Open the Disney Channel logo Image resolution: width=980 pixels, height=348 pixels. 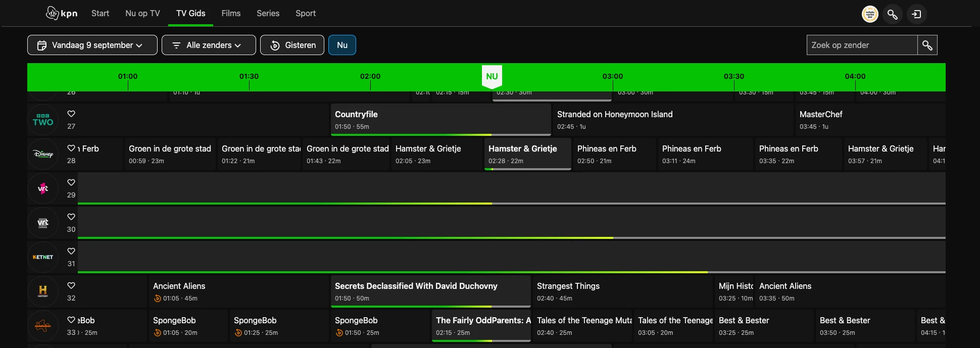(x=43, y=155)
